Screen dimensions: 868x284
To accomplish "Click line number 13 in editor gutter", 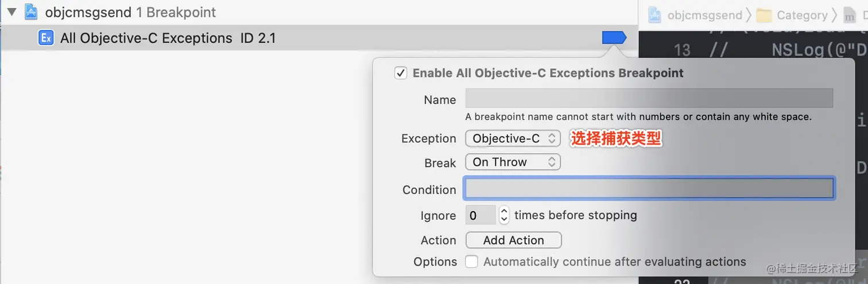I will [x=682, y=50].
